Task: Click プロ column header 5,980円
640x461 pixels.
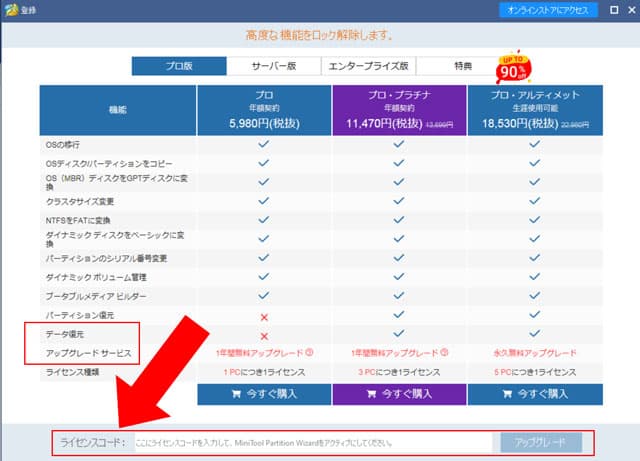Action: coord(264,110)
